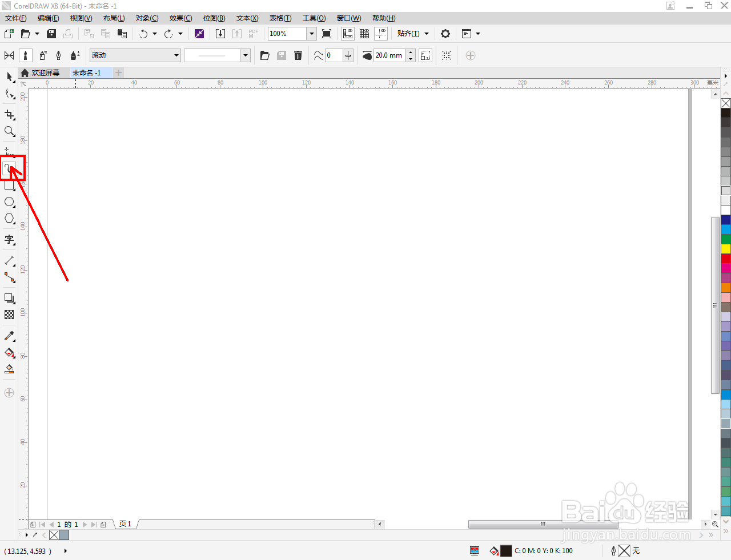The width and height of the screenshot is (731, 560).
Task: Expand status bar coordinates arrow
Action: coord(66,551)
